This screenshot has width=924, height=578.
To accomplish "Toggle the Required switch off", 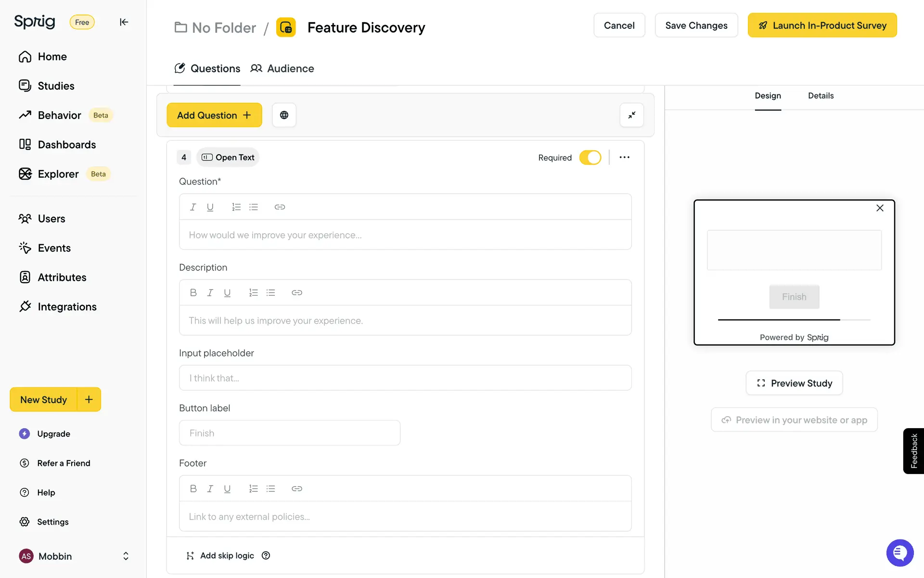I will click(590, 158).
